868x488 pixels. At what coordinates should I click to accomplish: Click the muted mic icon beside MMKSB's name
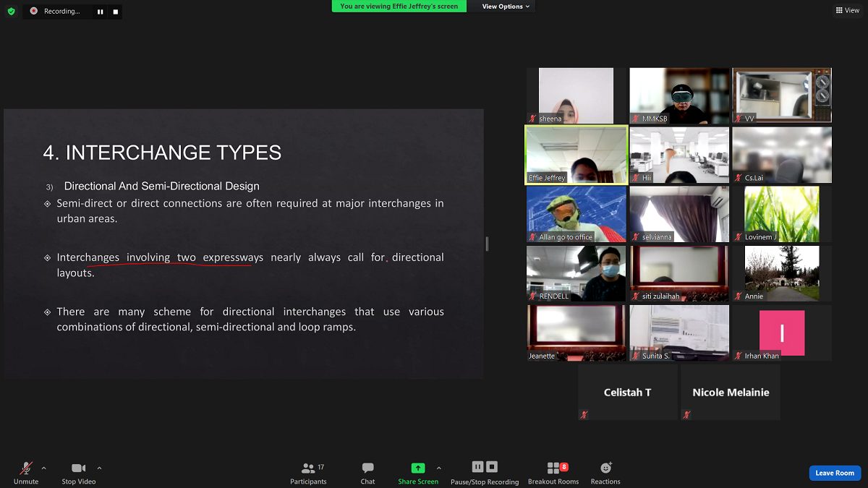pyautogui.click(x=636, y=119)
